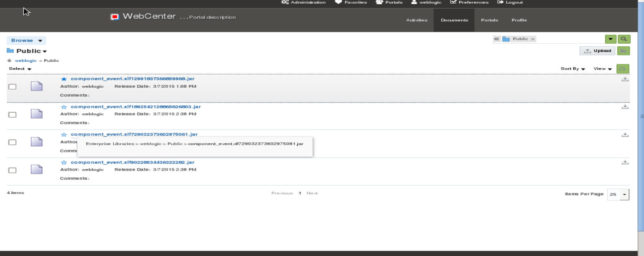
Task: Favorite the xlf7290 jar with star
Action: coord(64,135)
